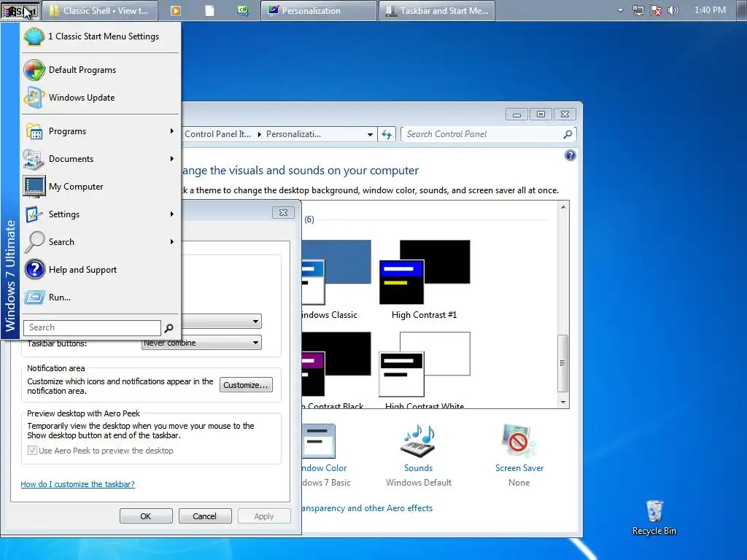Click magnifier button beside start menu search box
The width and height of the screenshot is (747, 560).
tap(169, 327)
